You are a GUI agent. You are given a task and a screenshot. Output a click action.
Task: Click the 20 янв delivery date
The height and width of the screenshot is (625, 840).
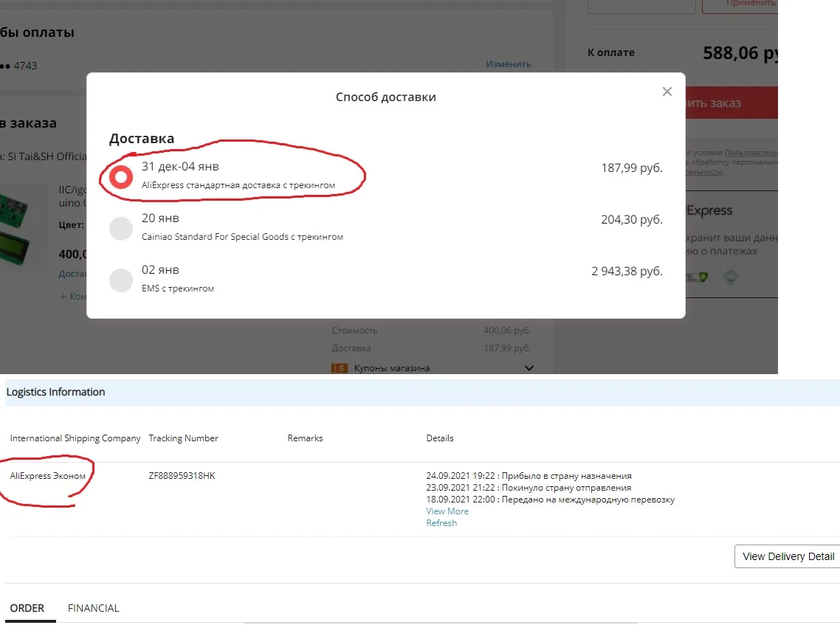tap(160, 218)
